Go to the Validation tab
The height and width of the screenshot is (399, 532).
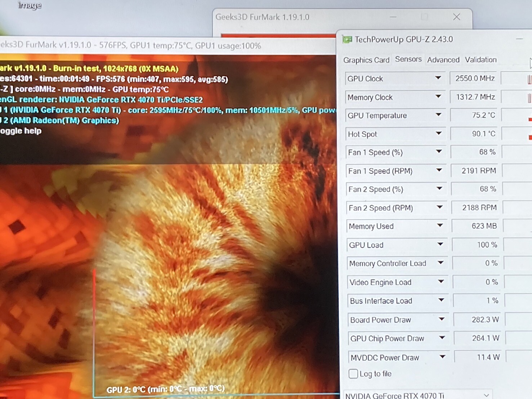point(480,60)
